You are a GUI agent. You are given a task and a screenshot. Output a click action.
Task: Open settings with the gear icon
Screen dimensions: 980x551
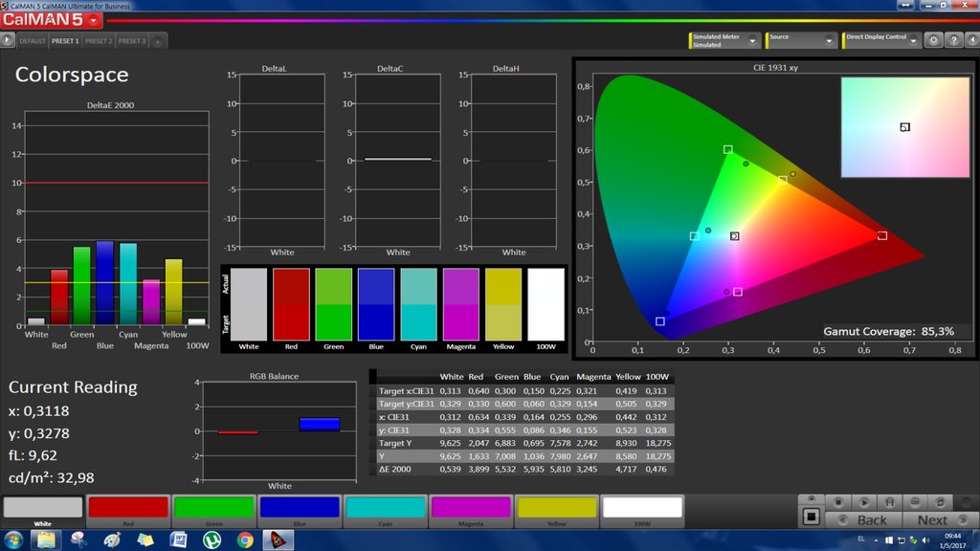point(933,40)
